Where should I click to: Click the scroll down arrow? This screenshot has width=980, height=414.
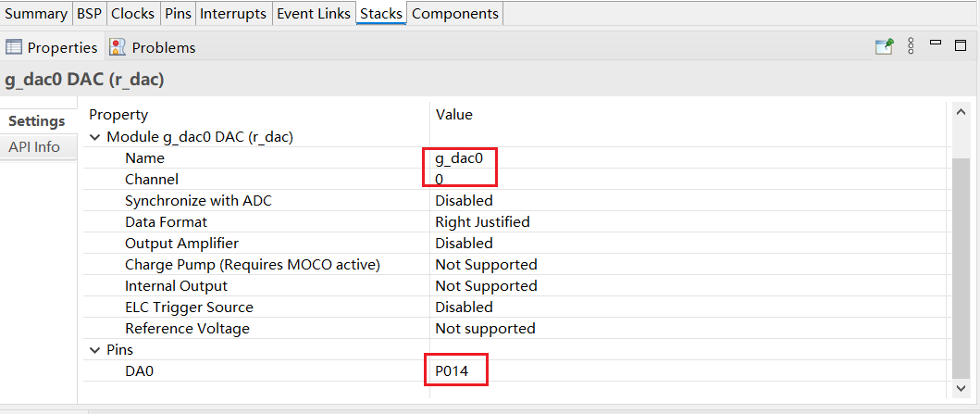click(x=962, y=389)
